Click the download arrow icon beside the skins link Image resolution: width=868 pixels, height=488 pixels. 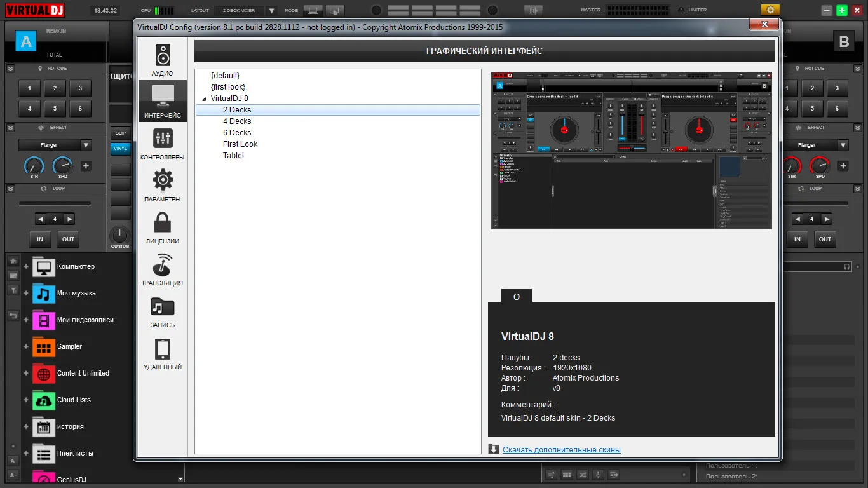[x=494, y=449]
